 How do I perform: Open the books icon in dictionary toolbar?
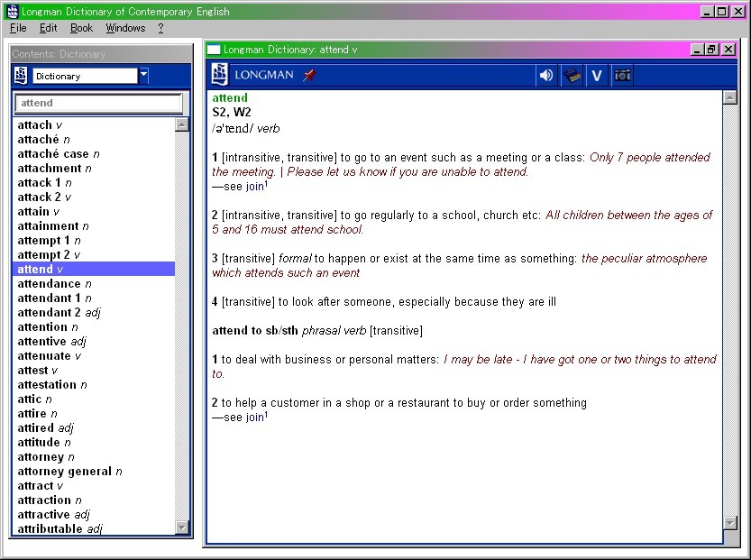572,75
